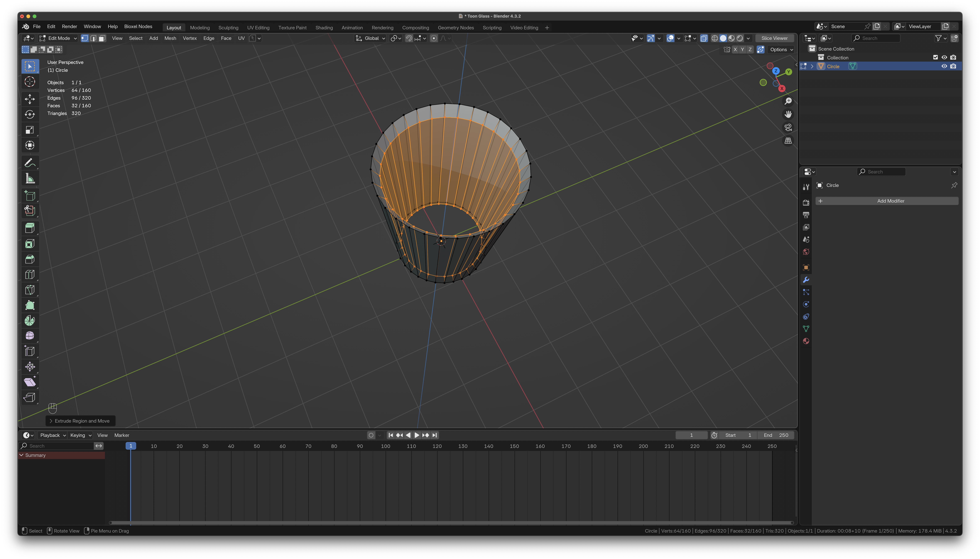The height and width of the screenshot is (559, 980).
Task: Switch perspective/orthographic view gizmo
Action: (x=788, y=141)
